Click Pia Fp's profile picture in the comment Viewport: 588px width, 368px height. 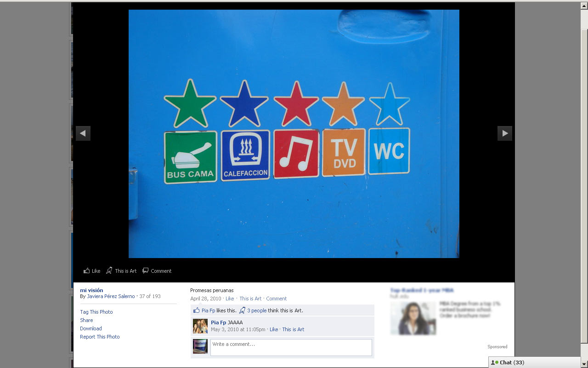pos(200,326)
